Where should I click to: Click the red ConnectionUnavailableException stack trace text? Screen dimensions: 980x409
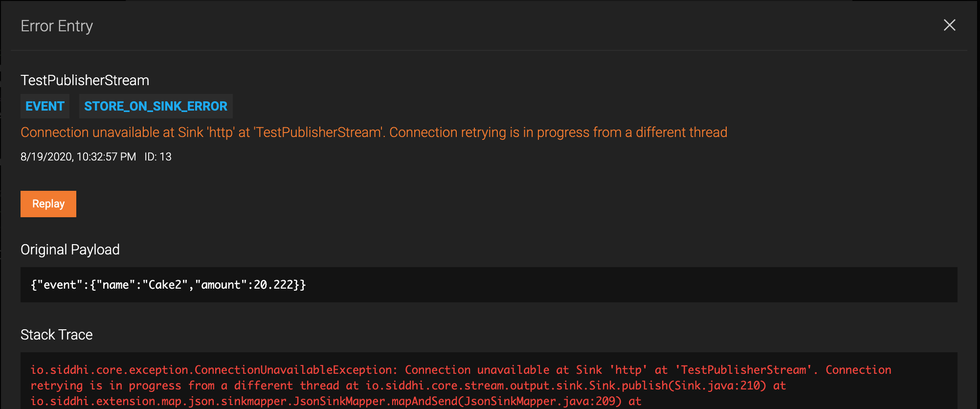(461, 386)
